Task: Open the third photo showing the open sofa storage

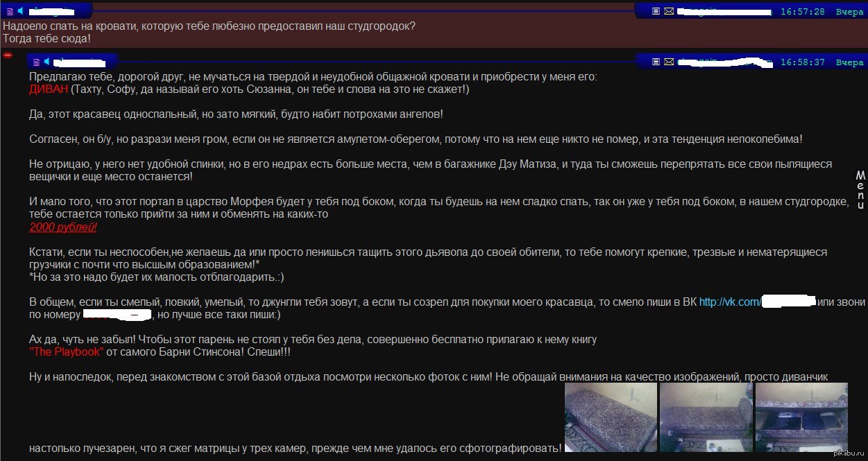Action: tap(800, 417)
